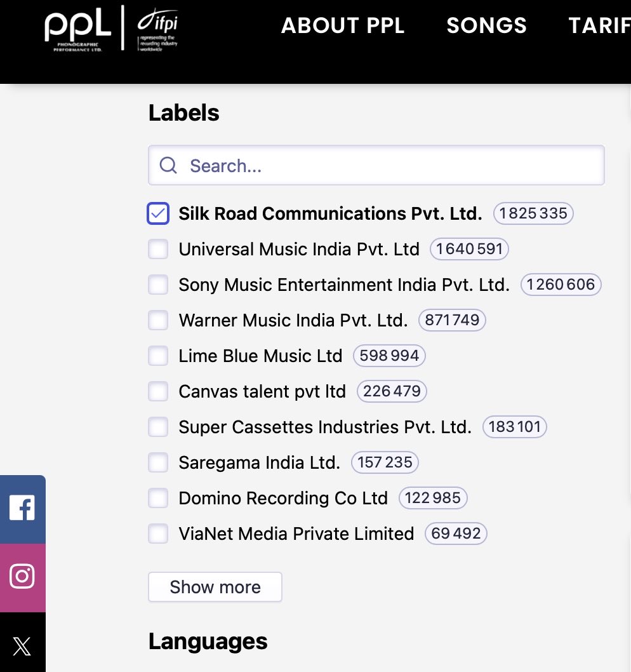This screenshot has width=631, height=672.
Task: Open the SONGS menu item
Action: 487,25
